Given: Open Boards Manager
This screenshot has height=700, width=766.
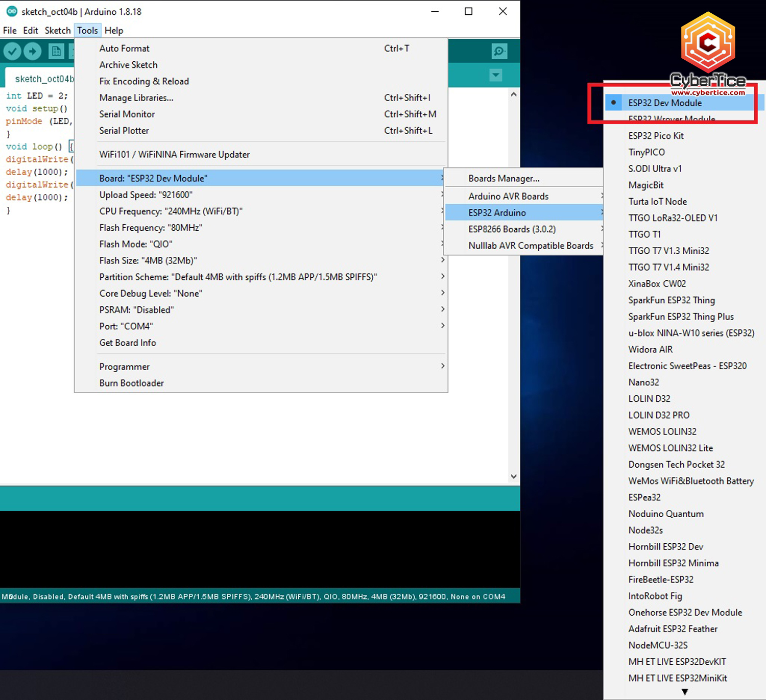Looking at the screenshot, I should pos(504,178).
